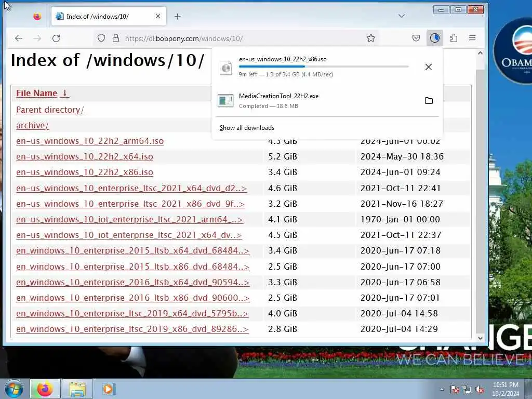Click the 2.8 GiB size cell
Image resolution: width=532 pixels, height=399 pixels.
283,329
